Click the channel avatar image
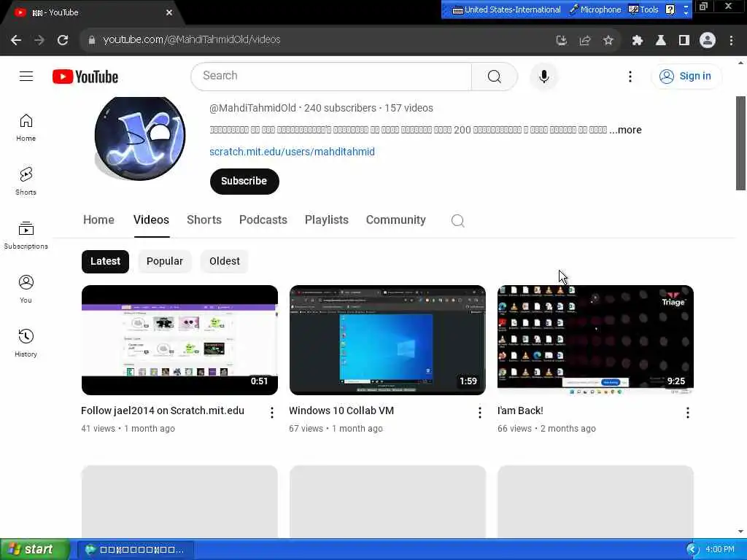The image size is (747, 560). 139,139
